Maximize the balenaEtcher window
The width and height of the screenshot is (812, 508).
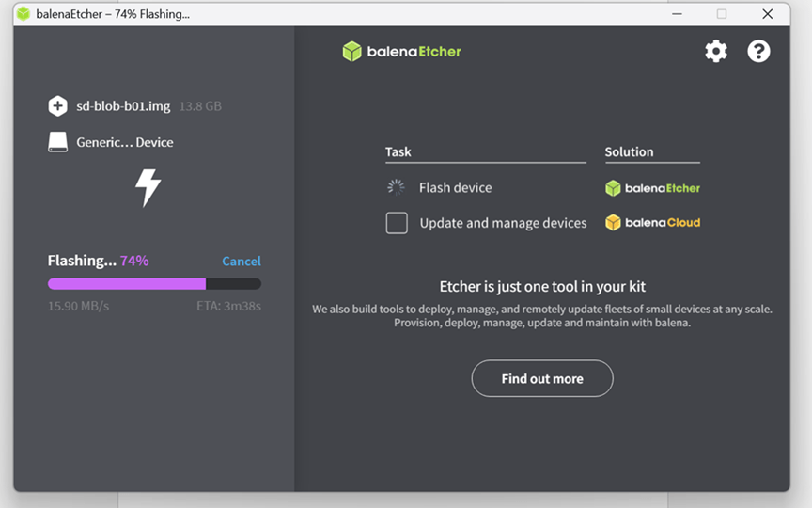pyautogui.click(x=722, y=14)
